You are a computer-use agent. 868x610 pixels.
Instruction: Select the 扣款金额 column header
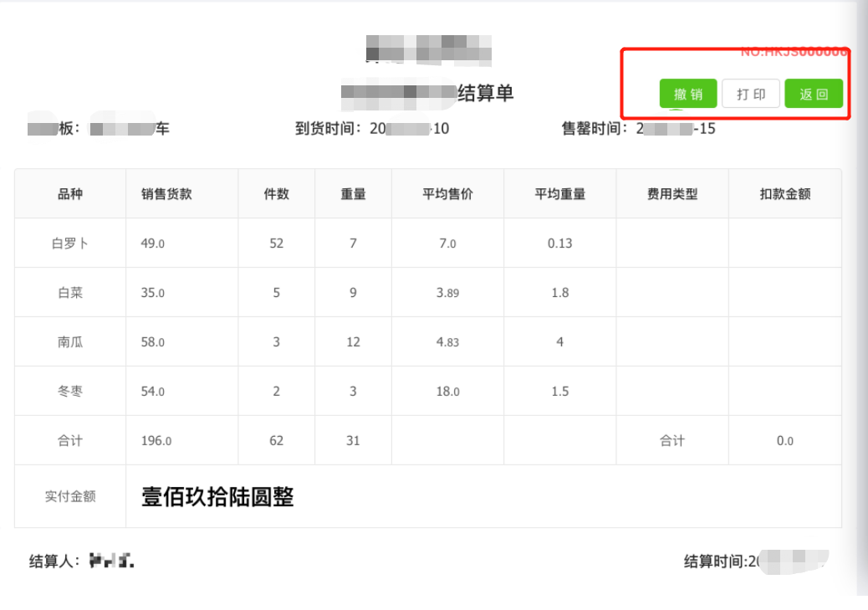[785, 194]
